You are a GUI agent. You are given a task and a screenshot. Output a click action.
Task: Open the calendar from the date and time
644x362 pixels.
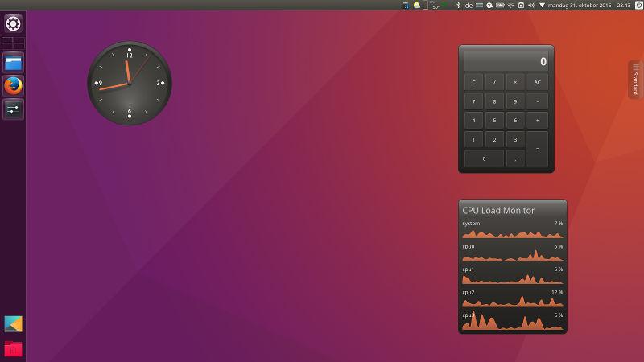(x=578, y=5)
